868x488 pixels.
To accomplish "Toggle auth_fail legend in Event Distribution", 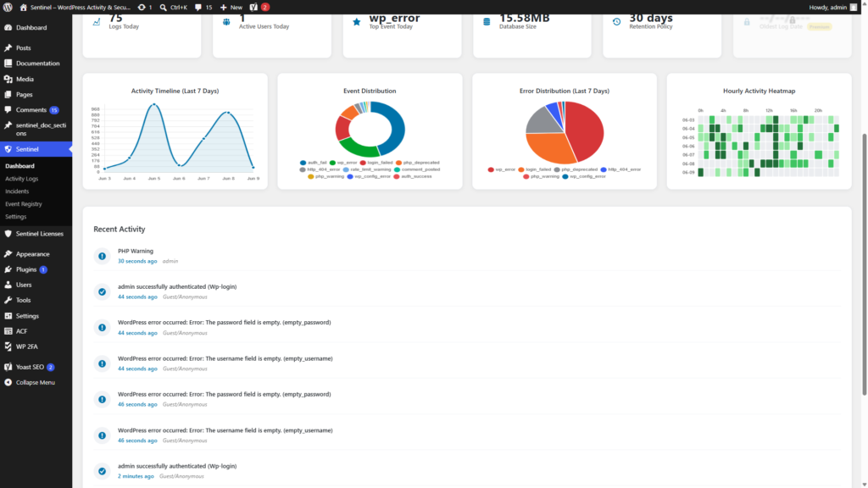I will [x=314, y=163].
